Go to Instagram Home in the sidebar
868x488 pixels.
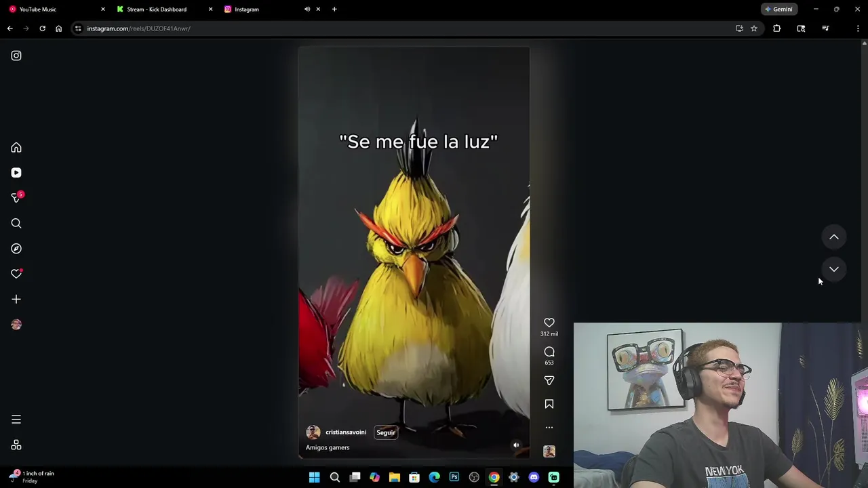16,148
